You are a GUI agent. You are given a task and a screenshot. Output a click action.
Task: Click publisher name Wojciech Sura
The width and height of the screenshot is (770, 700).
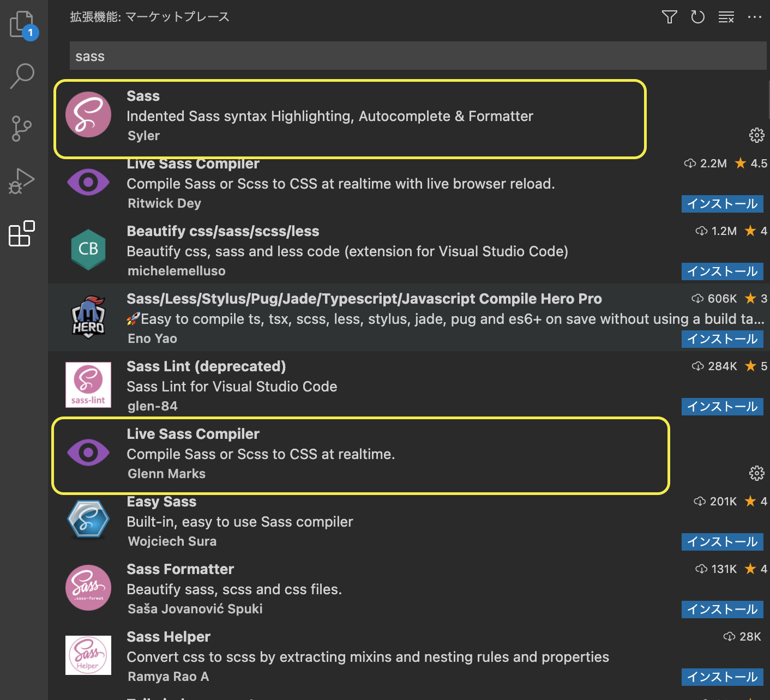click(x=172, y=541)
